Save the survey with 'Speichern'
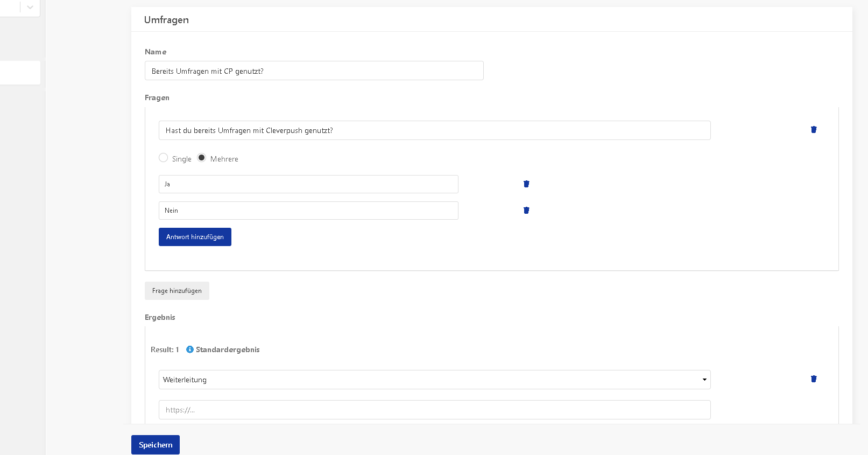 click(x=155, y=445)
